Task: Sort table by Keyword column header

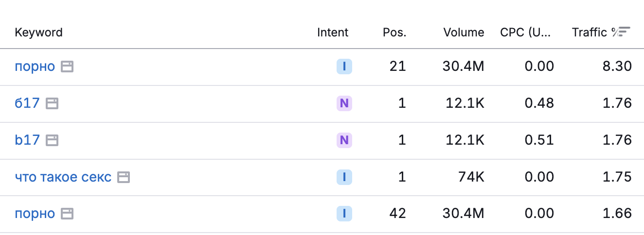Action: 39,33
